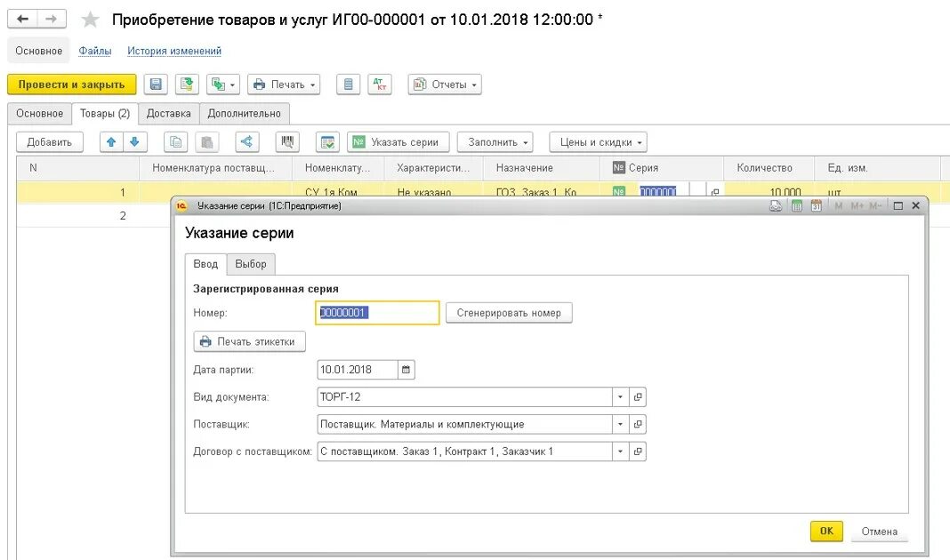Switch to the Дополнительно tab

coord(244,113)
